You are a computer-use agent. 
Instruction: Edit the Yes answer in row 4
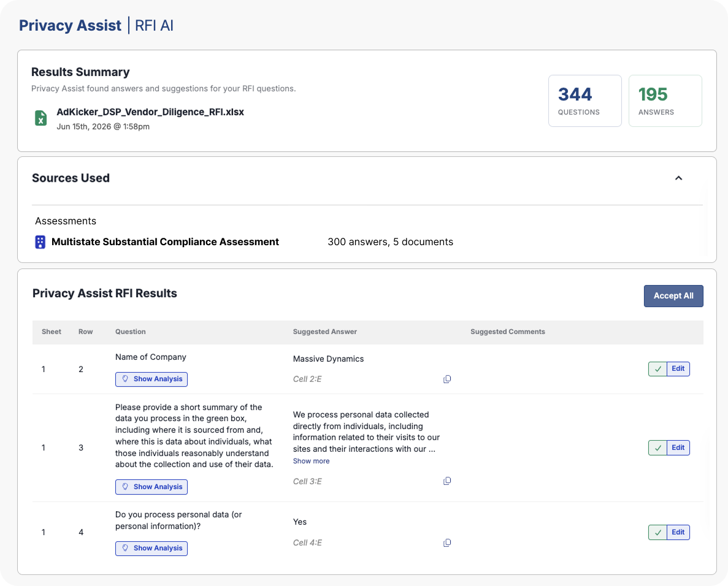(678, 532)
